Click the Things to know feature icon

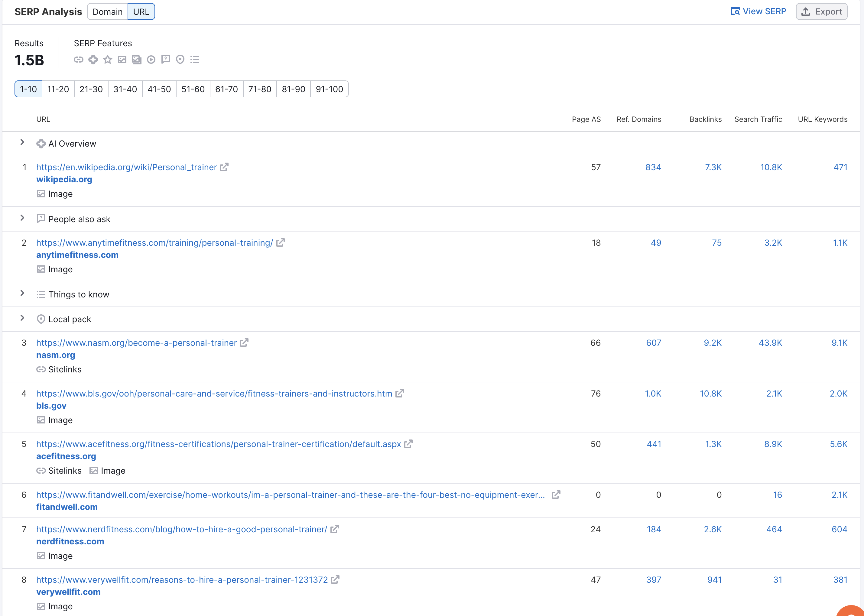195,60
